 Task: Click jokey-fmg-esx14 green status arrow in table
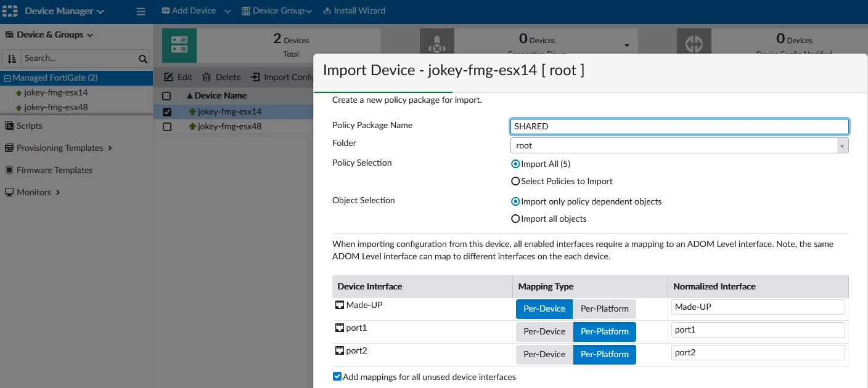click(192, 112)
